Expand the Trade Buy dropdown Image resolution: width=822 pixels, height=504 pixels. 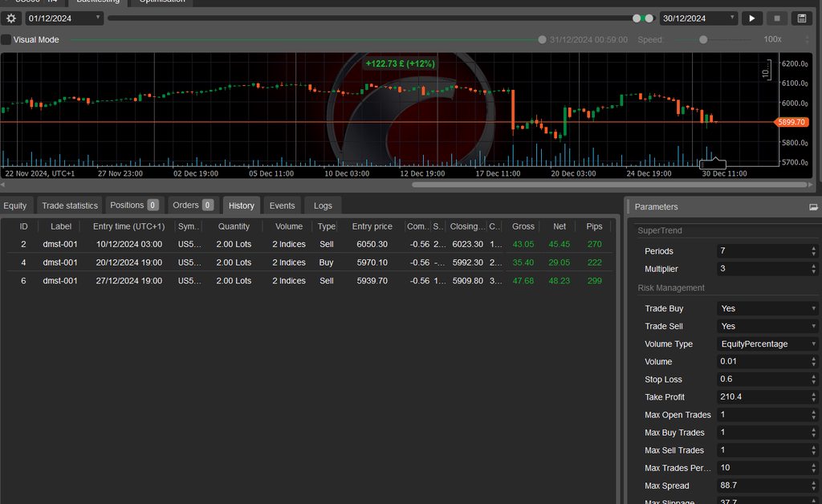click(767, 309)
